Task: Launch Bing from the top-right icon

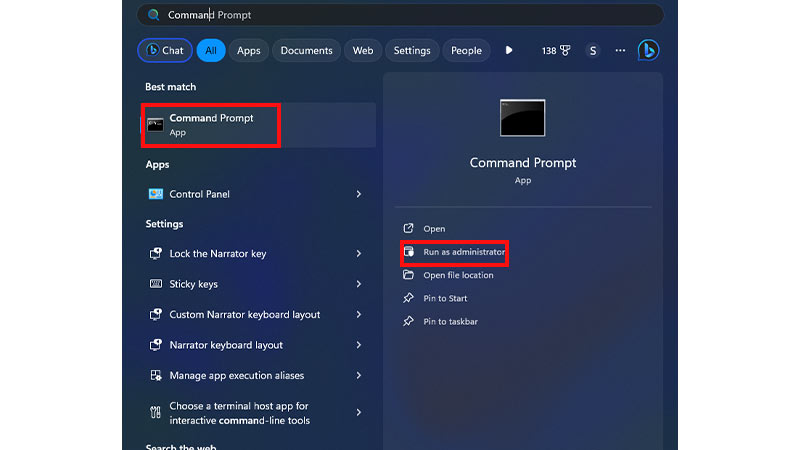Action: (648, 50)
